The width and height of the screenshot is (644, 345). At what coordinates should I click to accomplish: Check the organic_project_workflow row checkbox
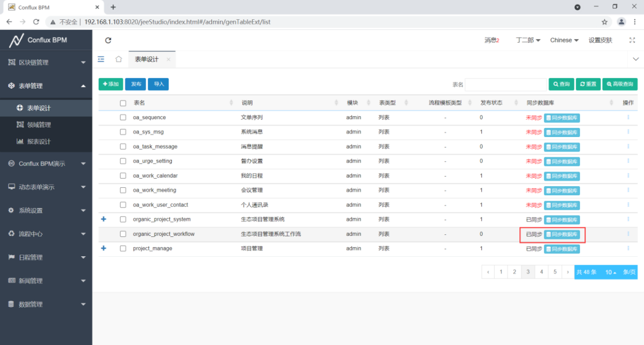pos(123,234)
